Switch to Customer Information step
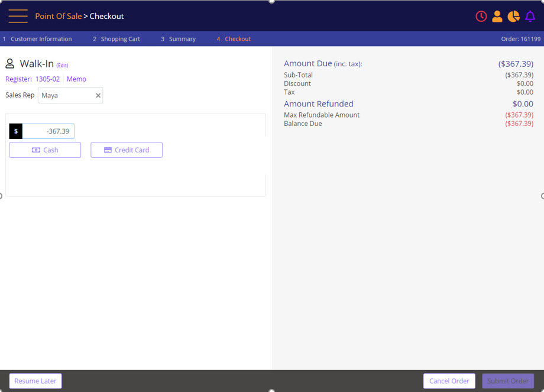The width and height of the screenshot is (544, 392). [37, 39]
